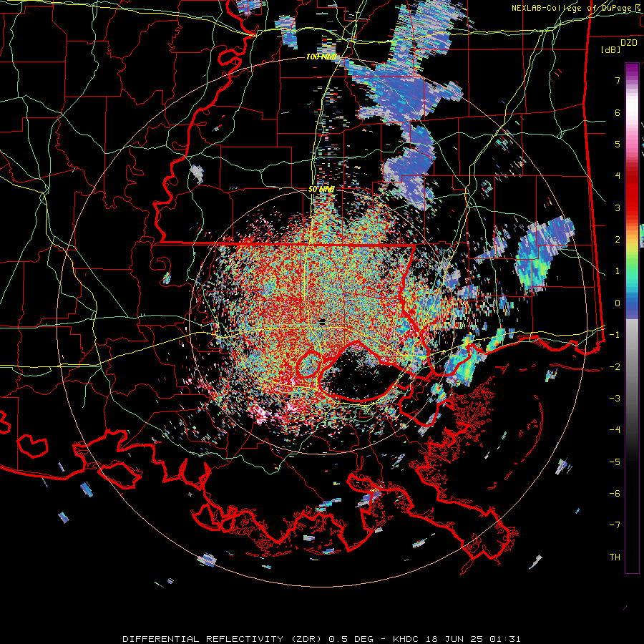The height and width of the screenshot is (644, 644).
Task: Select the -1 tick label on color scale
Action: click(615, 335)
